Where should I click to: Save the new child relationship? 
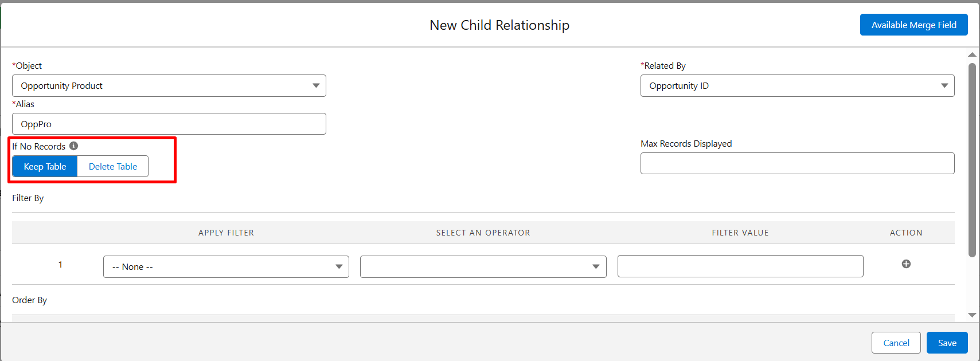[947, 343]
